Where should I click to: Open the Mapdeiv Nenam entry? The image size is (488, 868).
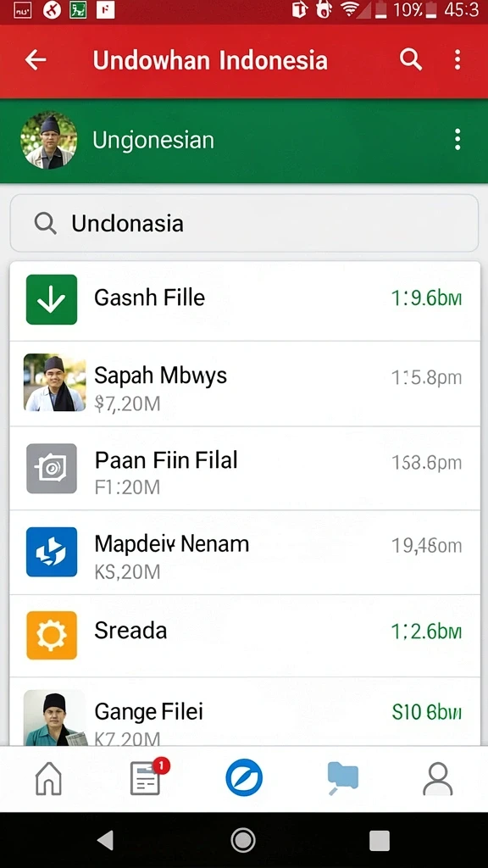tap(245, 553)
